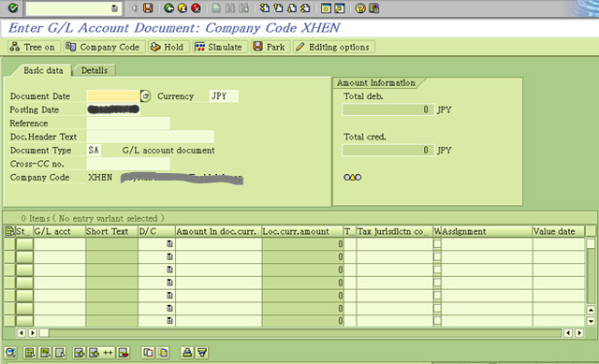The image size is (599, 364).
Task: Click the Sort Descending icon
Action: 202,353
